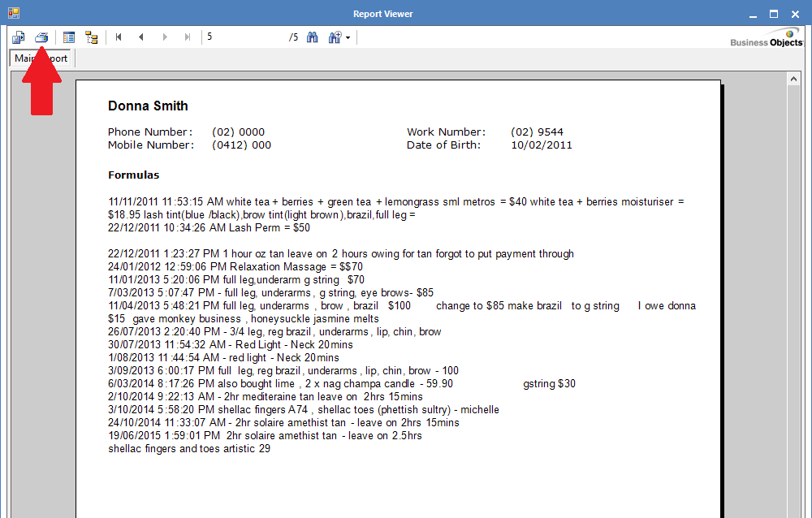Click the Zoom binoculars icon
Viewport: 812px width, 518px height.
335,37
